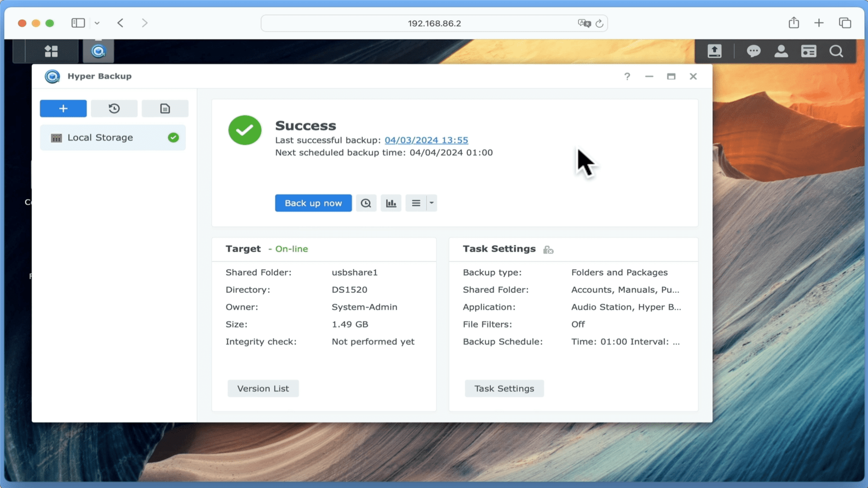Open the backup Log document button
The height and width of the screenshot is (488, 868).
165,108
